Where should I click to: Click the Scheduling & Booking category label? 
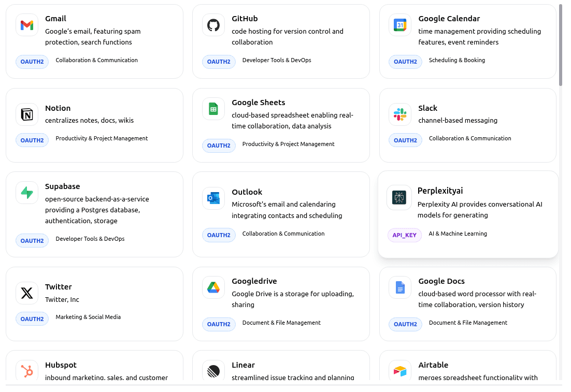pyautogui.click(x=456, y=60)
